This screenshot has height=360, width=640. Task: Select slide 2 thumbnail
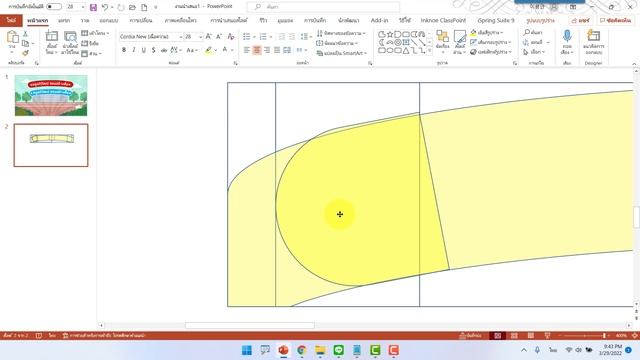51,145
